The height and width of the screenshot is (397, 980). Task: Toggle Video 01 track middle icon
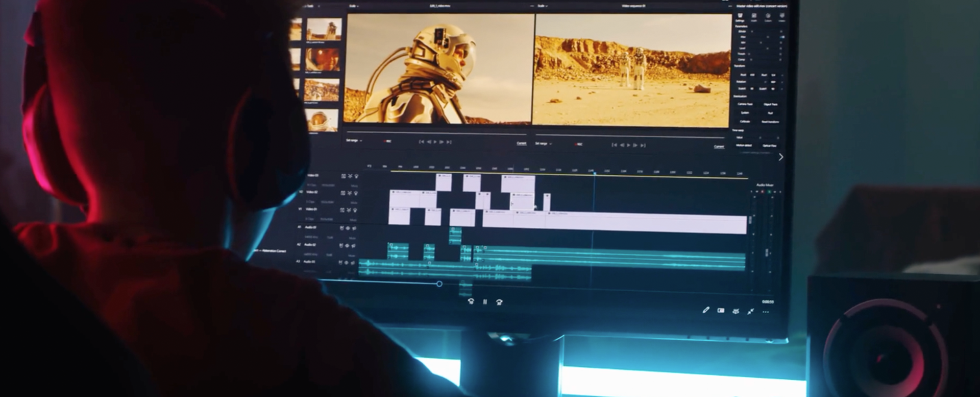click(x=349, y=210)
